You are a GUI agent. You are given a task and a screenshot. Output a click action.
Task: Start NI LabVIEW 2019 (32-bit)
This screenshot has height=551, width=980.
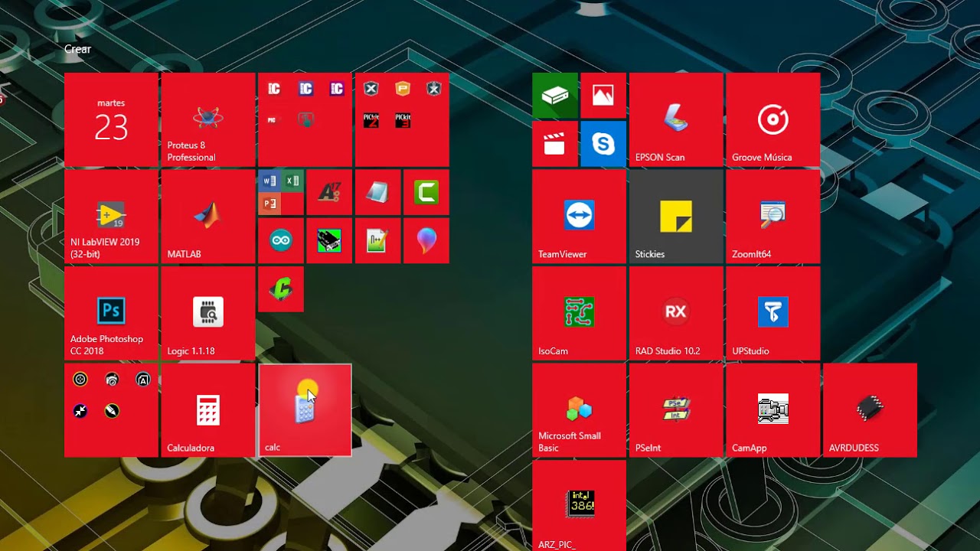tap(111, 217)
